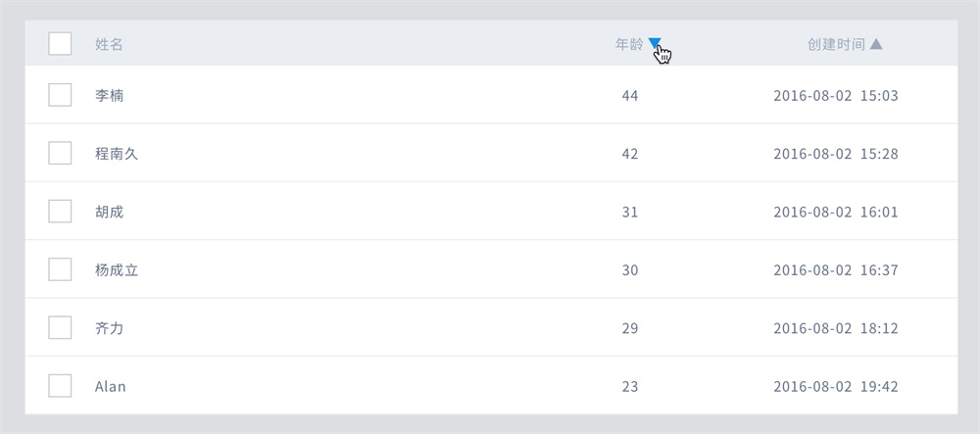Select the checkbox beside 胡成

(60, 211)
